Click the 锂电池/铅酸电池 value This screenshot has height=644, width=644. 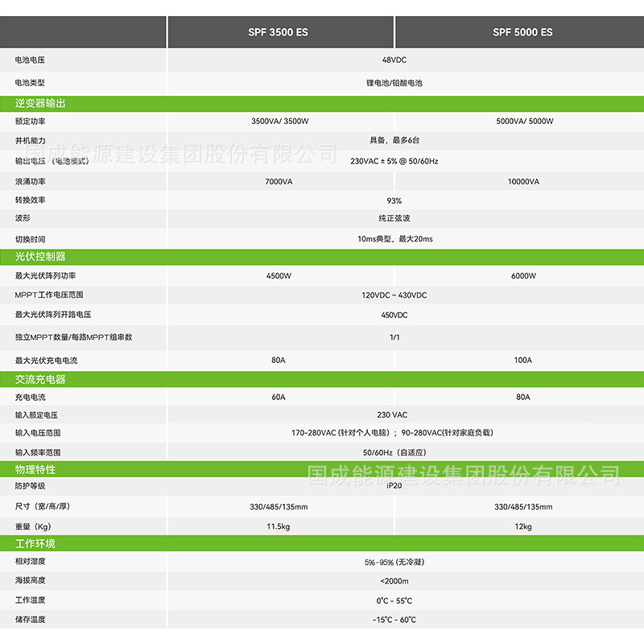(394, 83)
